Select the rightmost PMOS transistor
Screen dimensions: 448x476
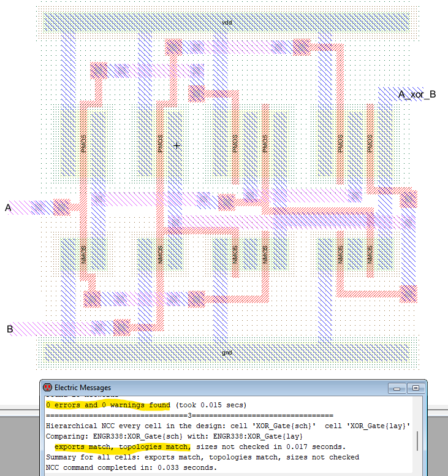point(370,144)
